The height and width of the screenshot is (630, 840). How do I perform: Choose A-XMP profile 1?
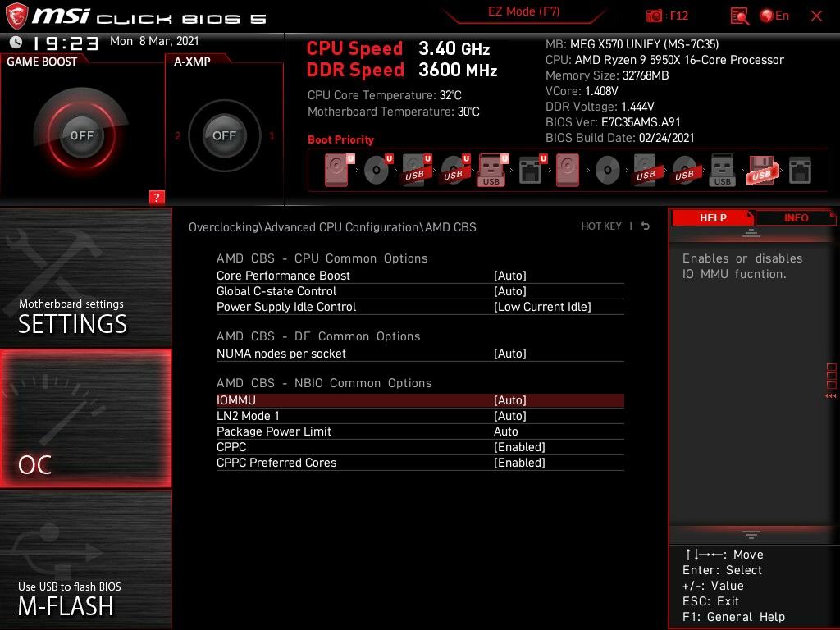[272, 135]
